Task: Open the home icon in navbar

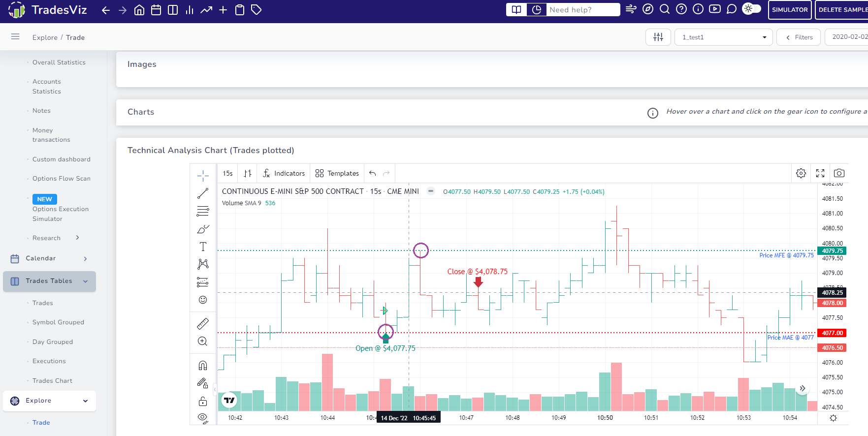Action: click(x=139, y=10)
